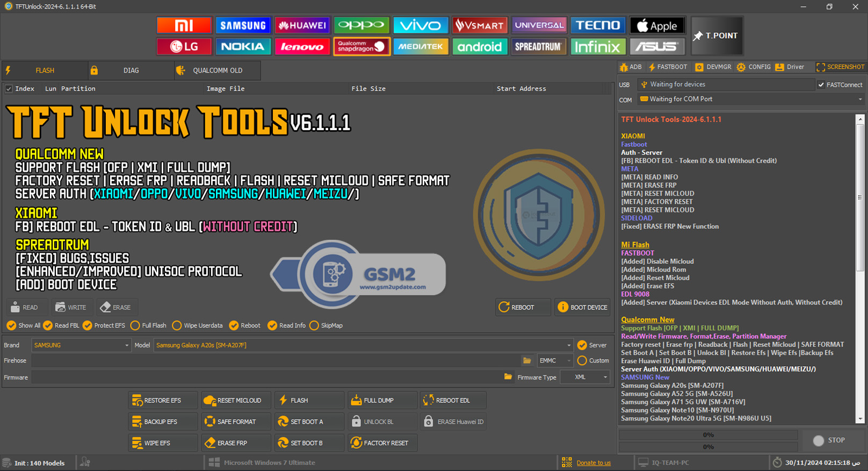Browse for Firehose file folder icon
Viewport: 868px width, 471px height.
527,361
